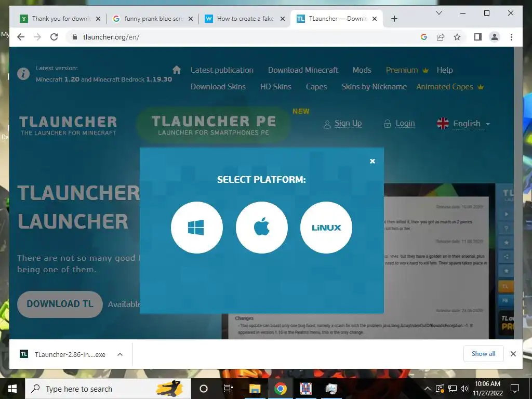Bookmark this page with the star
The image size is (532, 399).
point(457,37)
